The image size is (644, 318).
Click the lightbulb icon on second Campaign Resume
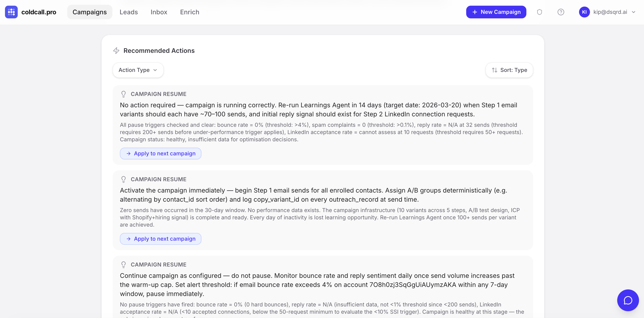click(124, 179)
